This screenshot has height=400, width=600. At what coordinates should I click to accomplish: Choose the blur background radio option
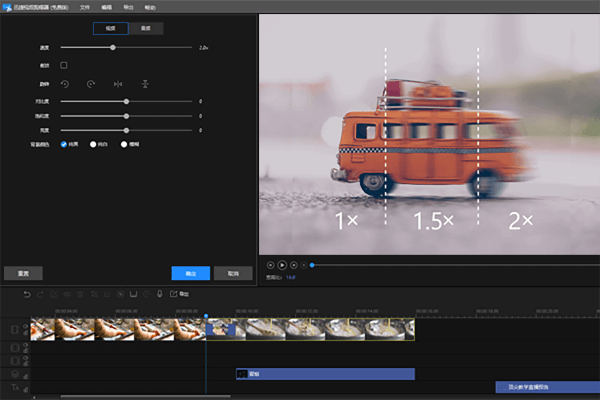coord(122,144)
